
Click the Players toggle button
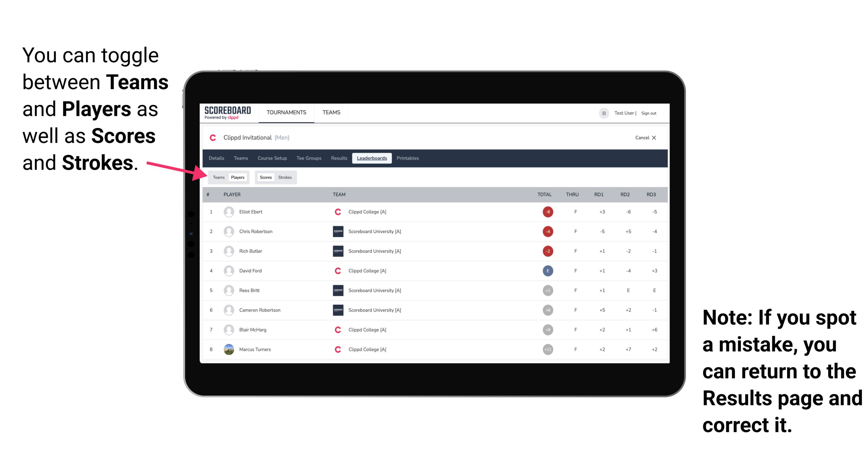(x=237, y=177)
